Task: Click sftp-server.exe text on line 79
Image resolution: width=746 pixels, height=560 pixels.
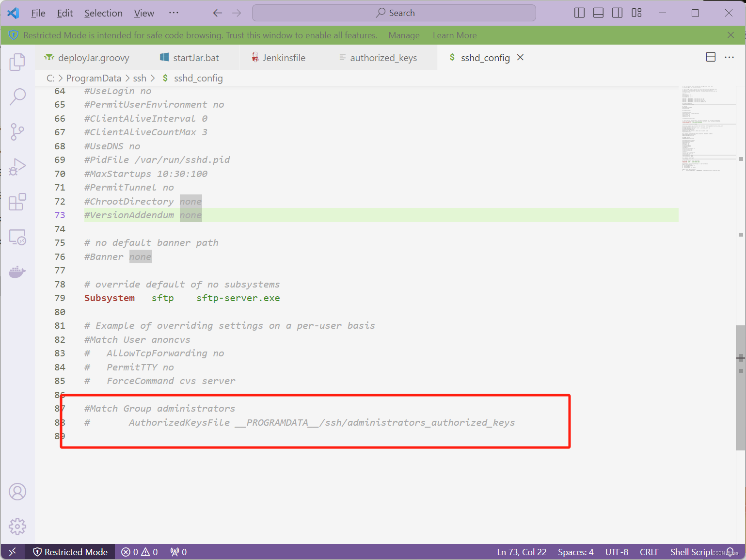Action: (x=238, y=298)
